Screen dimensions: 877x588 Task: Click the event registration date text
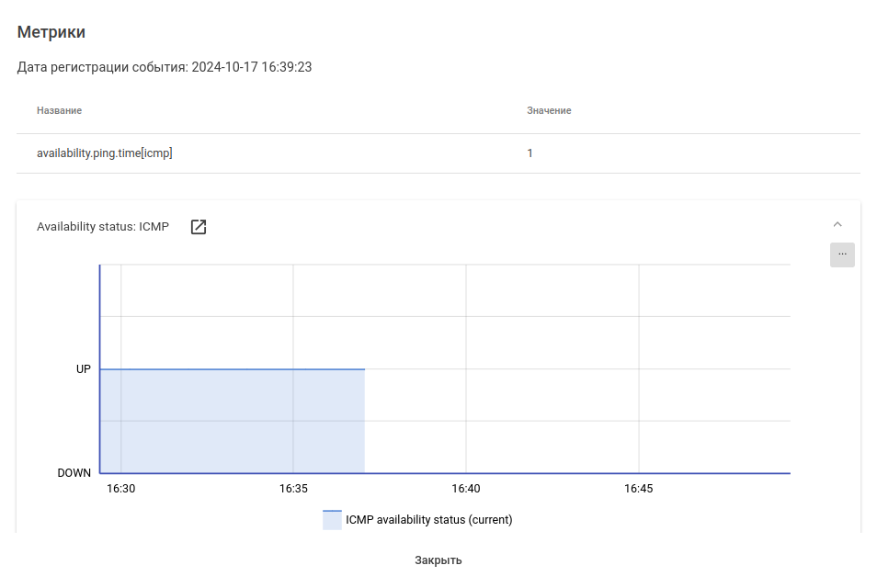(x=165, y=67)
